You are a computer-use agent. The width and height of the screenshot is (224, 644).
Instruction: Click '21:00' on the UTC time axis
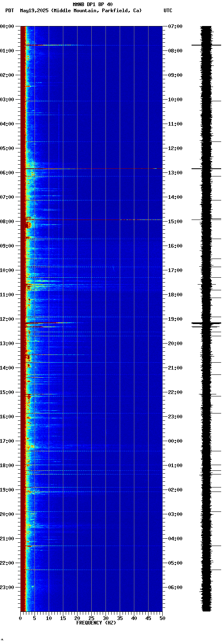point(175,368)
